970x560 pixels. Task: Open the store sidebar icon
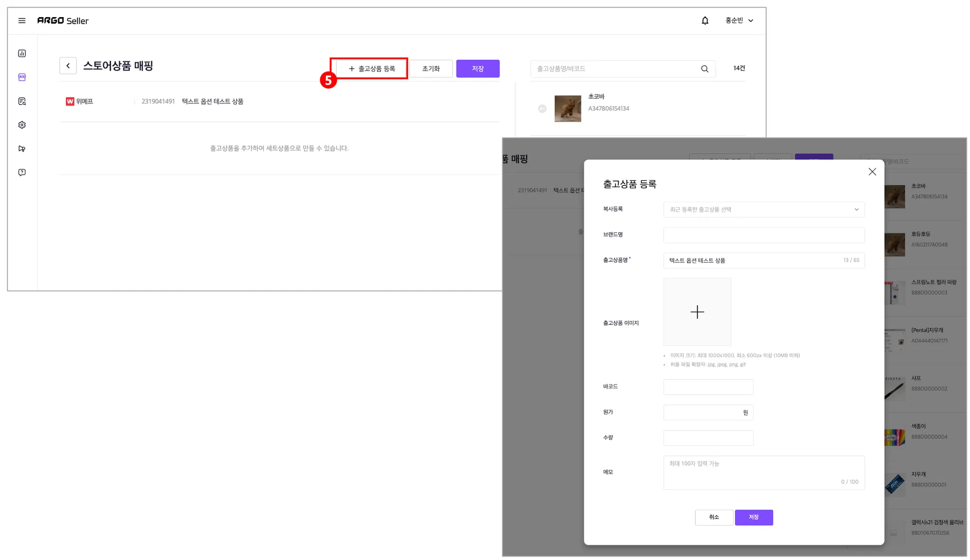click(22, 77)
